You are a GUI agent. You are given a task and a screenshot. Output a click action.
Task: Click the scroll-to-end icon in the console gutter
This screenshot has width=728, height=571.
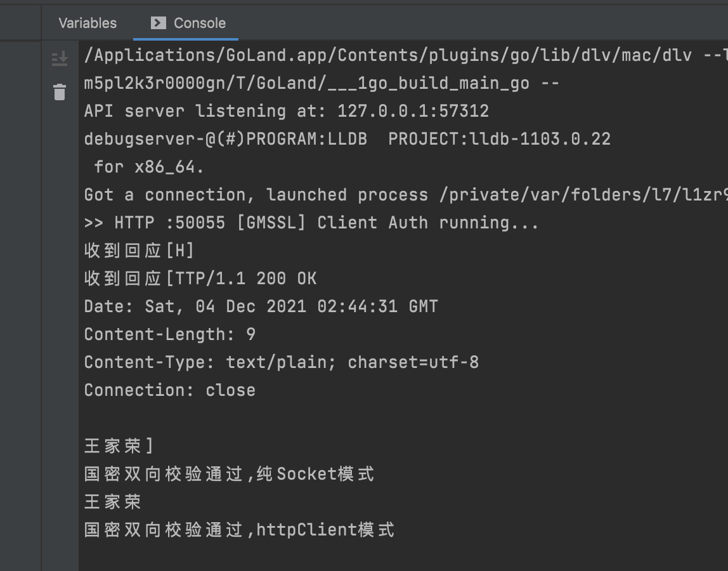pos(59,58)
